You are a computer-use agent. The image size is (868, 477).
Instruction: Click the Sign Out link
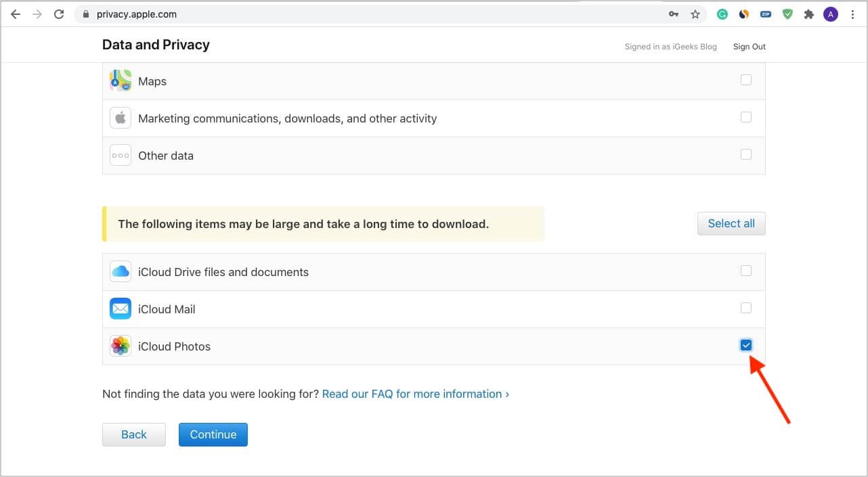tap(750, 47)
